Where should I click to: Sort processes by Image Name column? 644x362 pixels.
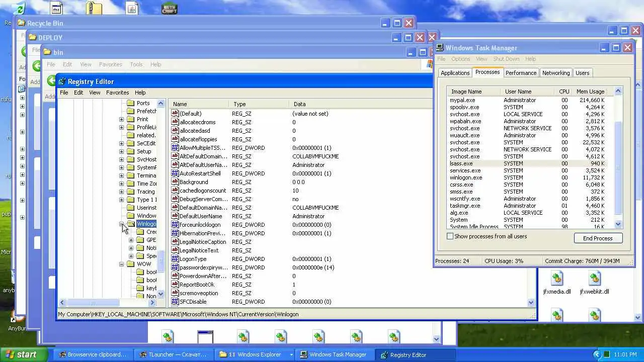pyautogui.click(x=473, y=92)
